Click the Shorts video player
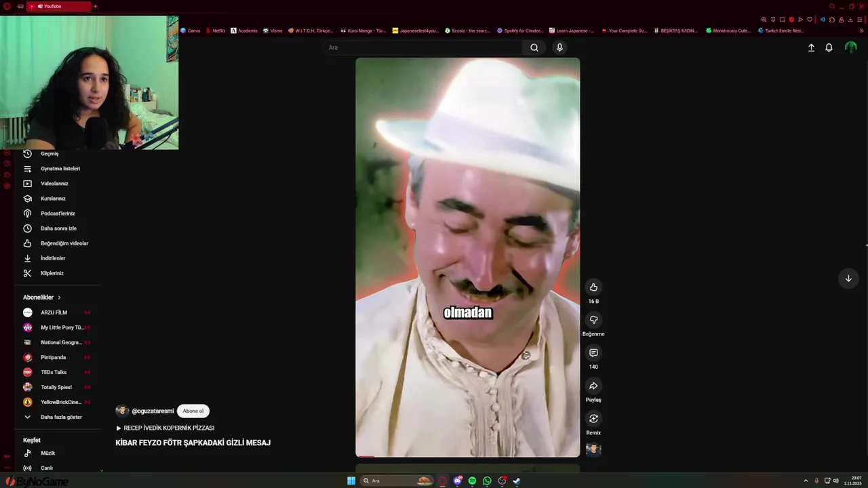 pos(468,258)
